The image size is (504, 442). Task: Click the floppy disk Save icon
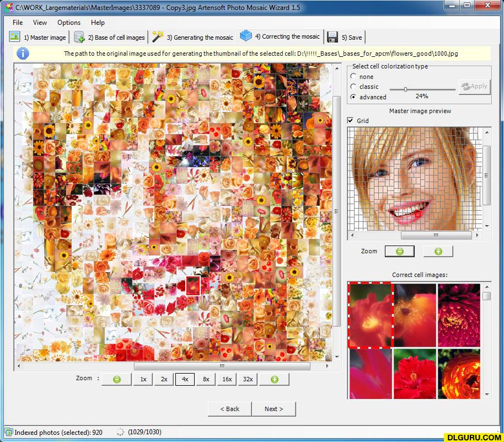coord(333,37)
